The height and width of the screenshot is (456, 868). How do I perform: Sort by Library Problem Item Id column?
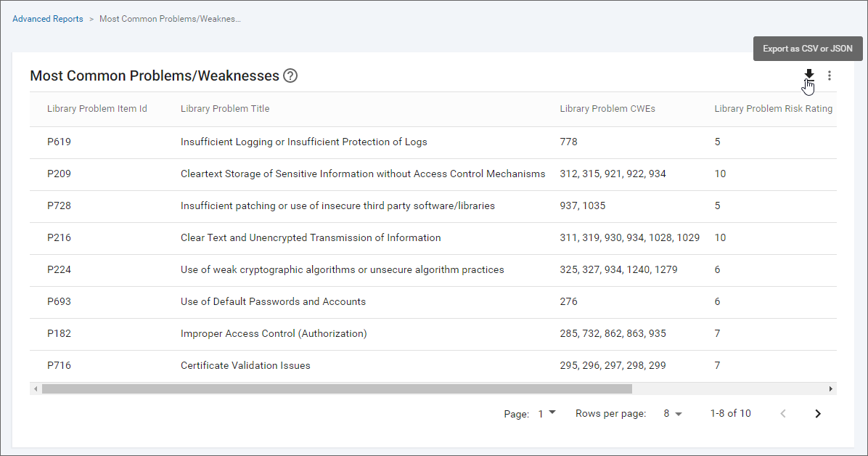click(x=97, y=109)
